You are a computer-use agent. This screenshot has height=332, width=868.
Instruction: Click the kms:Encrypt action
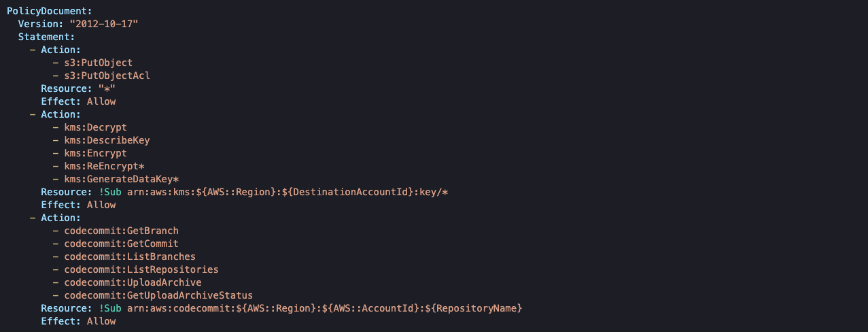tap(95, 153)
